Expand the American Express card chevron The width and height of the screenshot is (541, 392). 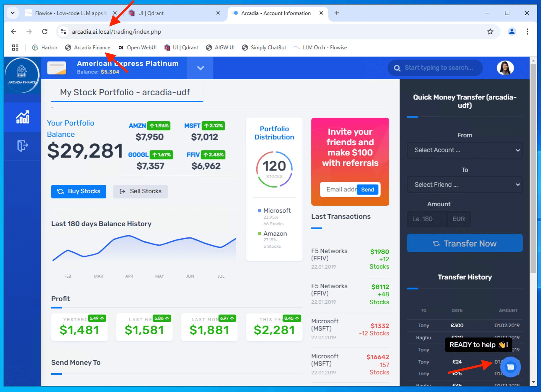pyautogui.click(x=200, y=68)
